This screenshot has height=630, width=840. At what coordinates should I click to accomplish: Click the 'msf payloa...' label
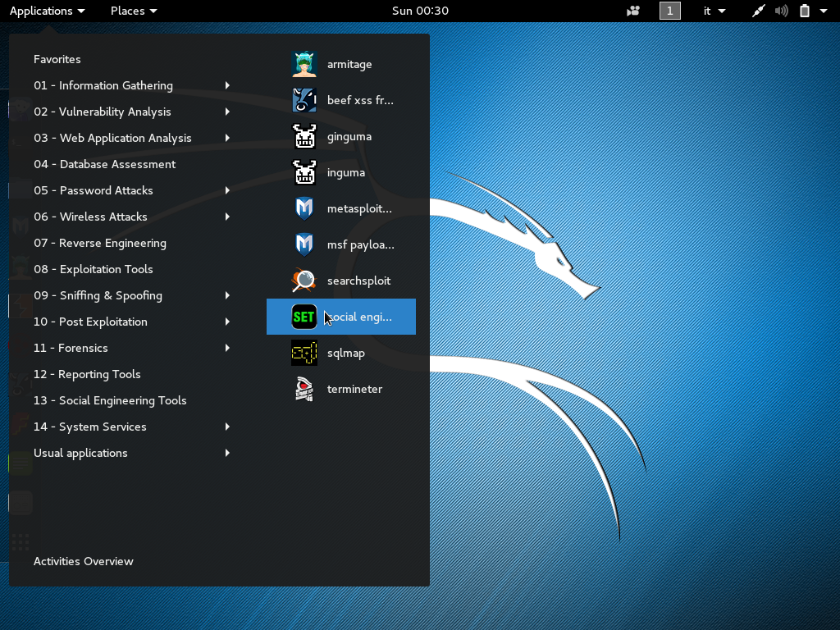pyautogui.click(x=361, y=244)
